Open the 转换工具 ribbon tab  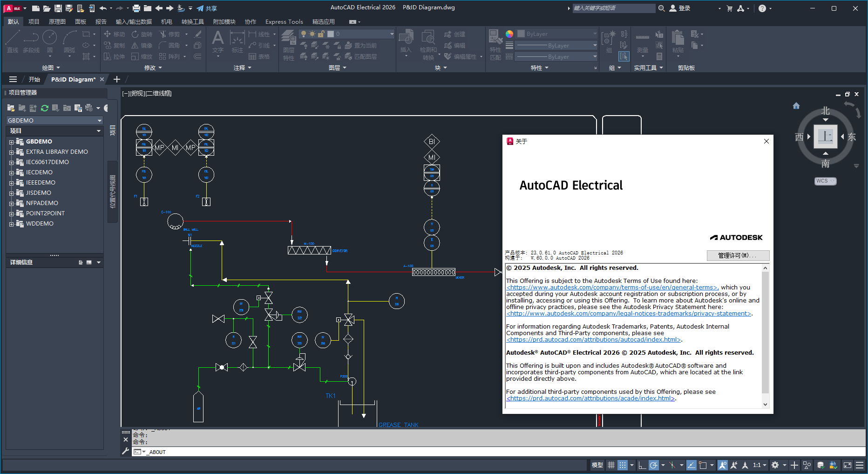point(192,21)
